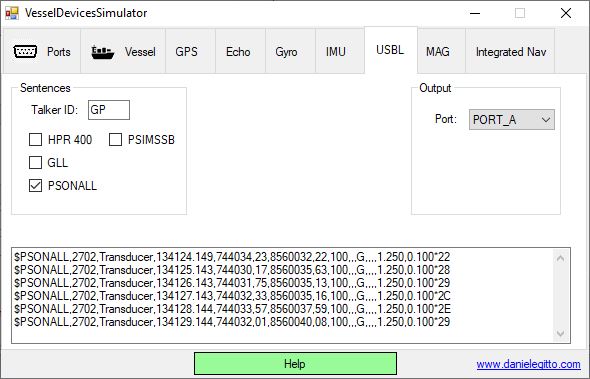Image resolution: width=590 pixels, height=379 pixels.
Task: Click the PSONALL line ending with *2C
Action: pyautogui.click(x=232, y=296)
